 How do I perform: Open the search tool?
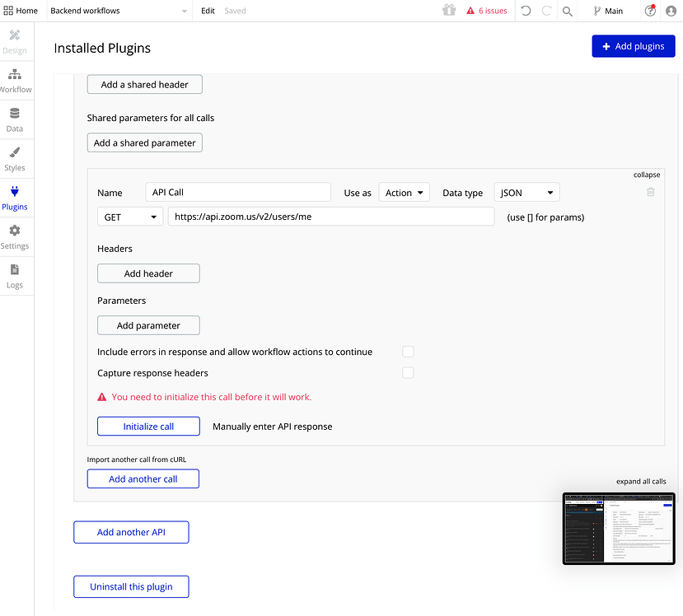[x=567, y=11]
